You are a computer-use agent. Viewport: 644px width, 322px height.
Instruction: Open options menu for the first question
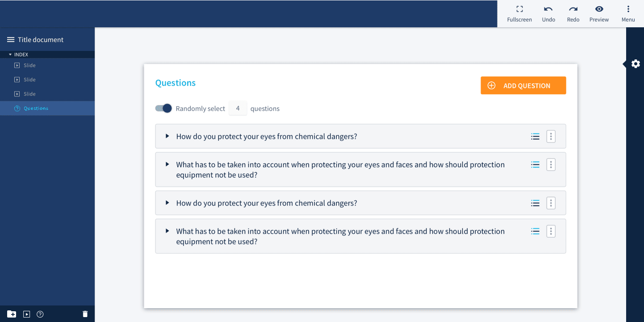coord(551,137)
